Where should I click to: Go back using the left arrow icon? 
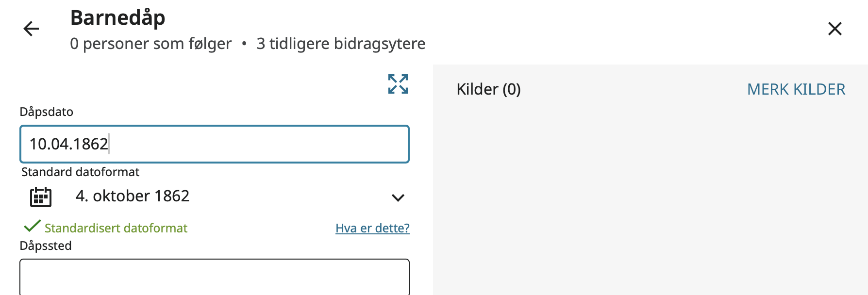point(31,29)
